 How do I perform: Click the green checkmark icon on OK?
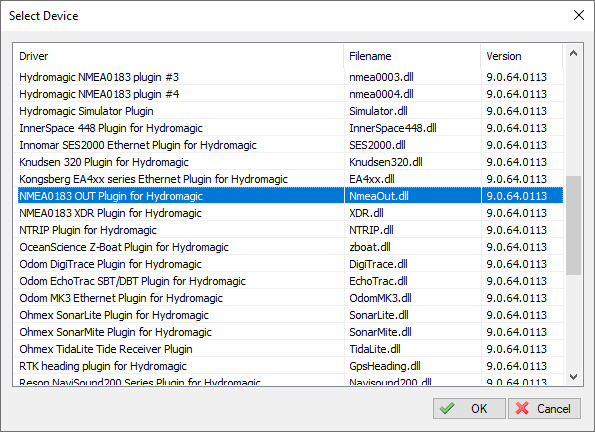pos(447,408)
